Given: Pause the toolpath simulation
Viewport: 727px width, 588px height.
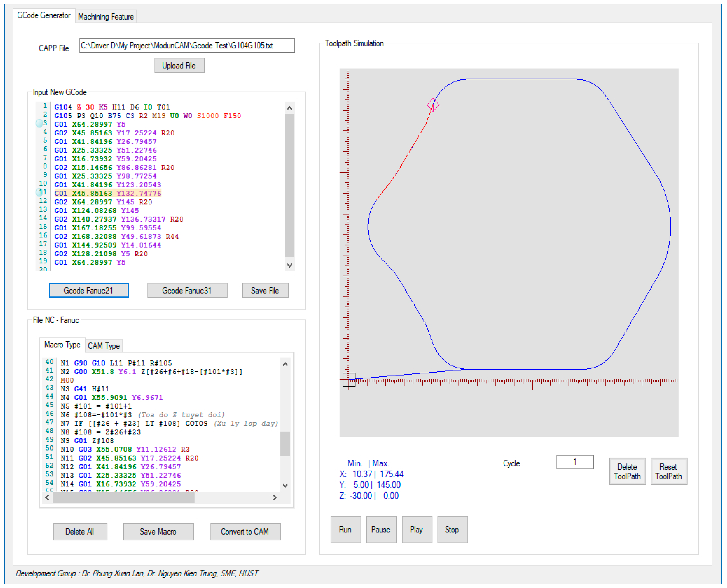Looking at the screenshot, I should click(381, 530).
